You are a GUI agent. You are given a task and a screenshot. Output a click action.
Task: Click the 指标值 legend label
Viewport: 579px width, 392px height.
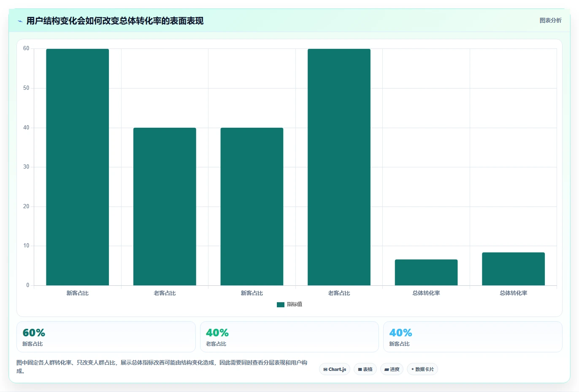coord(295,304)
